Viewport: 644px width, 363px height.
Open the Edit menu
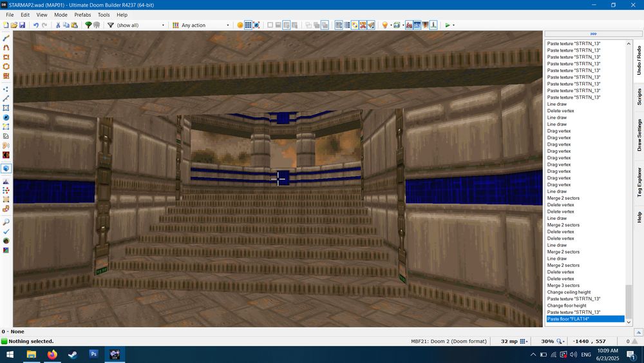click(x=25, y=14)
